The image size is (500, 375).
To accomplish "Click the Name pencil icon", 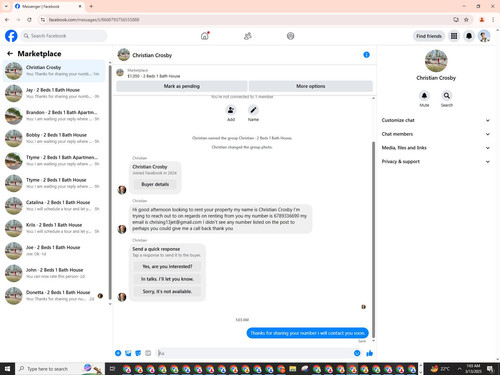I will [x=253, y=110].
